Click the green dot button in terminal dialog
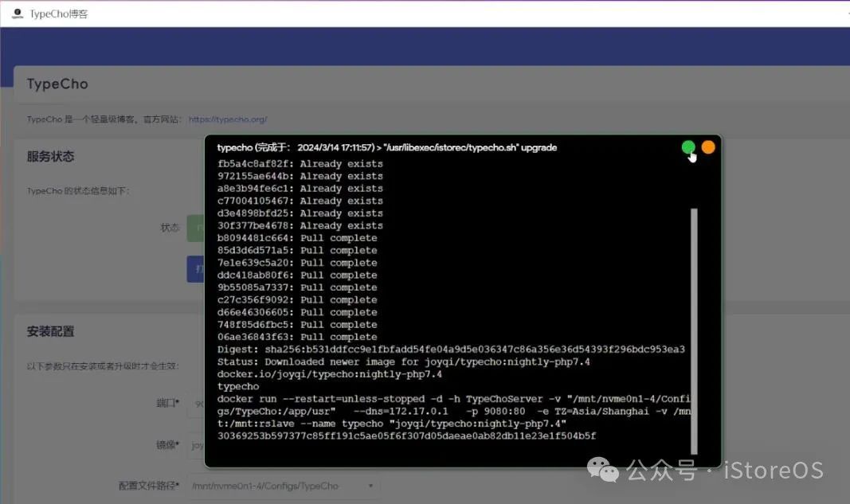850x504 pixels. pyautogui.click(x=688, y=147)
